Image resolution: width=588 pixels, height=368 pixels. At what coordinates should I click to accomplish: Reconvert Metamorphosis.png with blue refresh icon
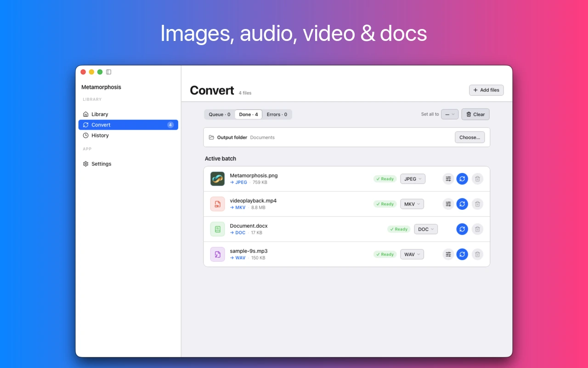point(462,179)
